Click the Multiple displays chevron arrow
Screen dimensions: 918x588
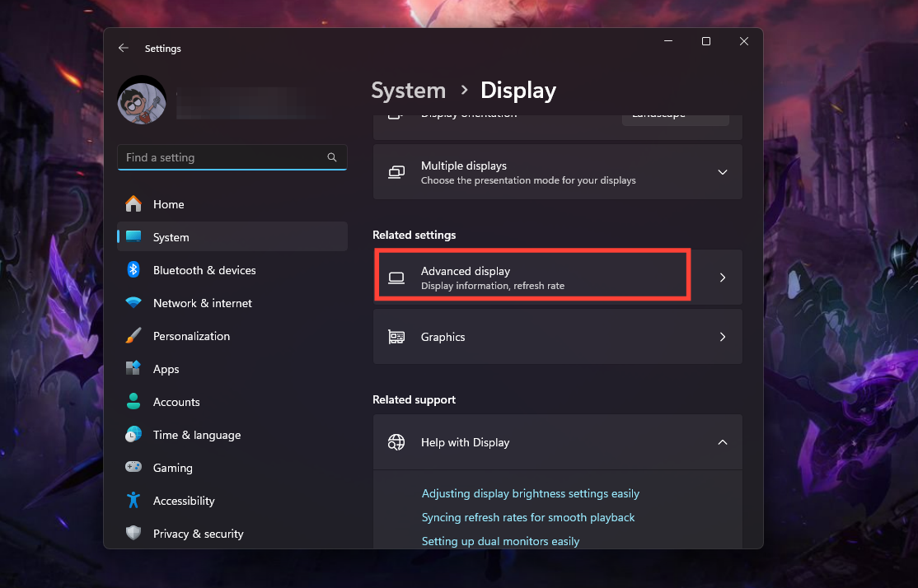click(x=723, y=172)
